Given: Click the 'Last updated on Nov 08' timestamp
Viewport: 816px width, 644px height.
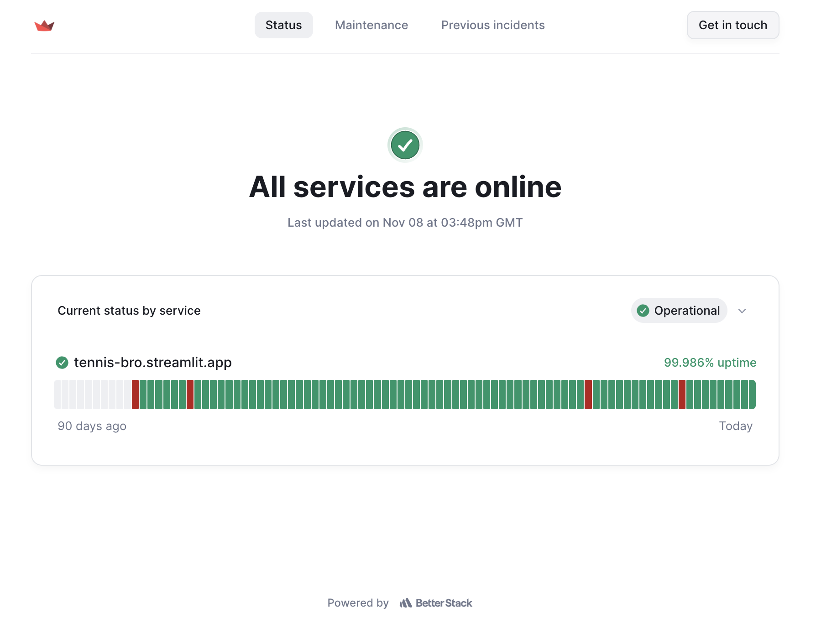Looking at the screenshot, I should 405,223.
